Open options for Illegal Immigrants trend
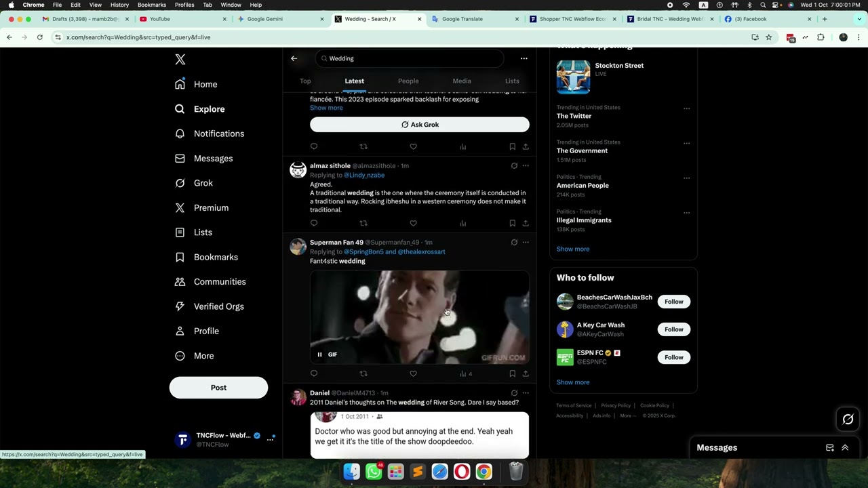868x488 pixels. [686, 213]
